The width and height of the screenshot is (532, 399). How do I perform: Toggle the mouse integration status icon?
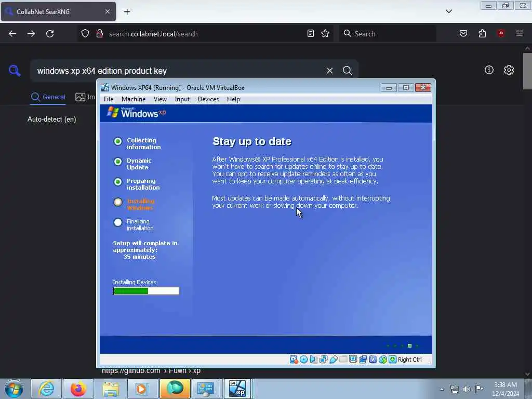pyautogui.click(x=383, y=360)
